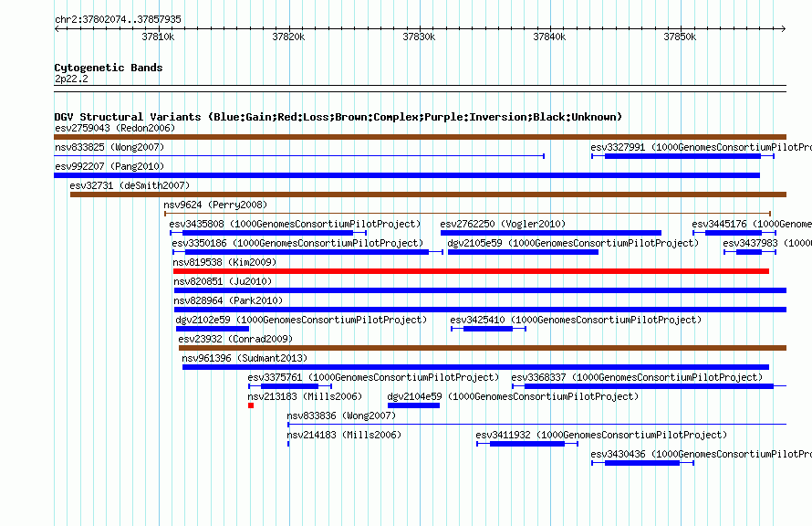Select the nsv213183 (Mills2006) label
812x526 pixels.
click(305, 396)
